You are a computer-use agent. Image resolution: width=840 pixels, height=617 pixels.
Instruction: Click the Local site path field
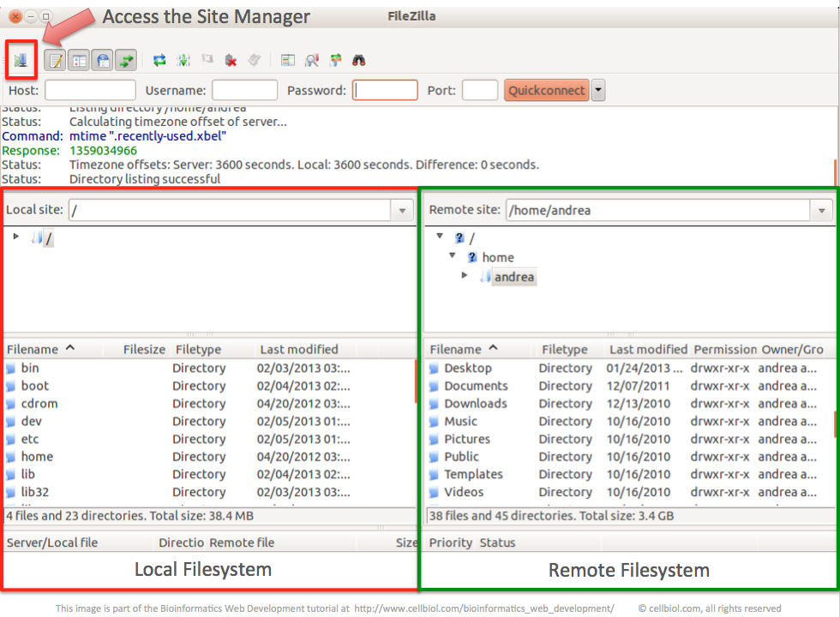click(x=230, y=211)
